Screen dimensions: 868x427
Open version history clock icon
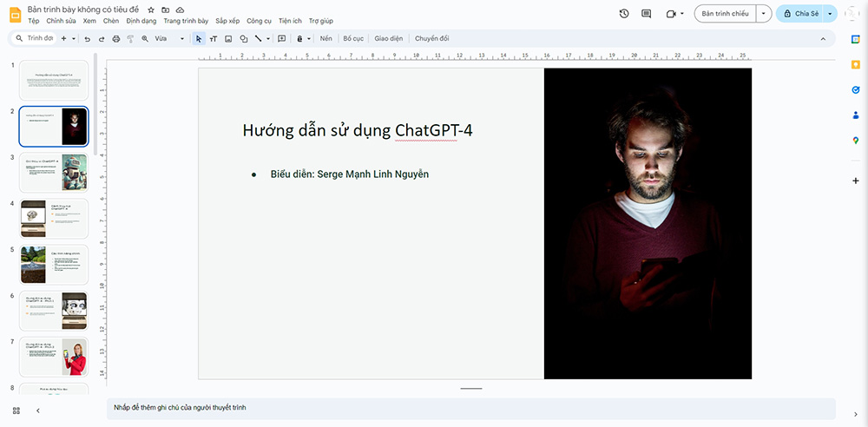(624, 13)
